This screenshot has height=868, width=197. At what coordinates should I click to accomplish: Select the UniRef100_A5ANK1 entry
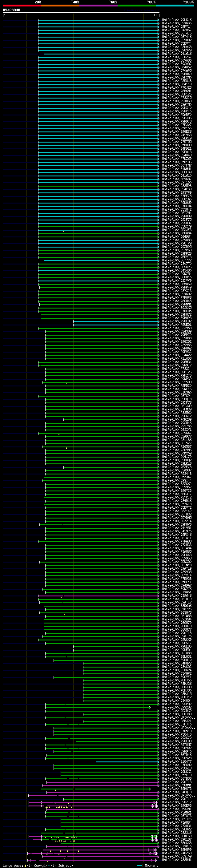pos(177,812)
